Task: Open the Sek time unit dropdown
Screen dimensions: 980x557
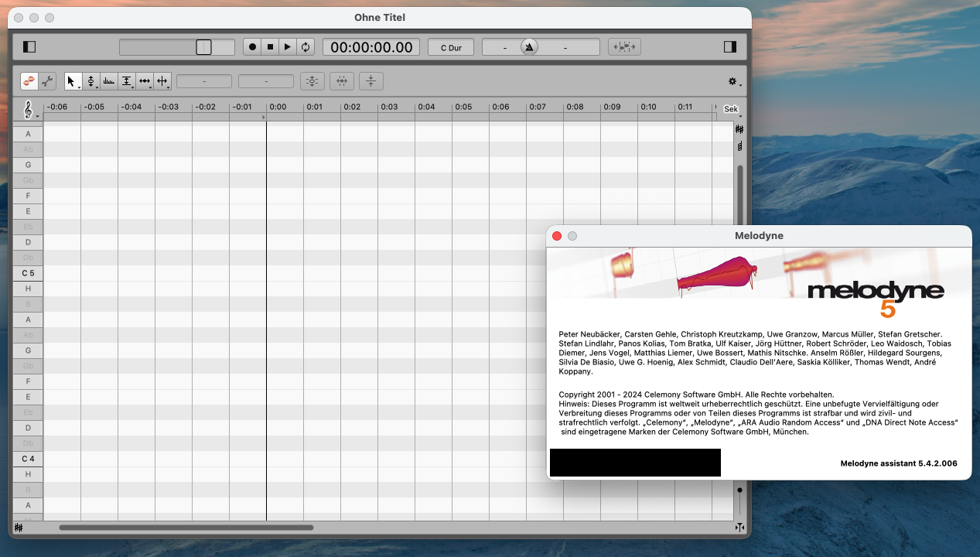Action: click(x=730, y=109)
